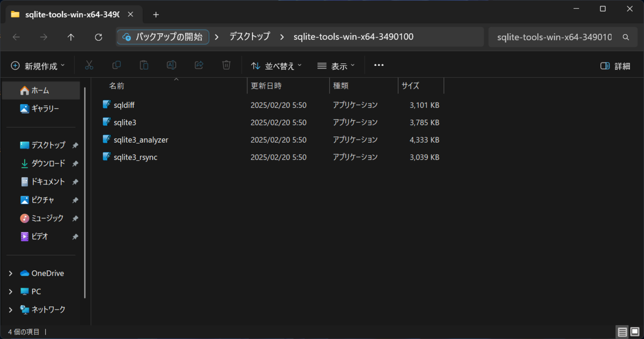644x339 pixels.
Task: Click the 4,333 KB size cell
Action: [425, 139]
